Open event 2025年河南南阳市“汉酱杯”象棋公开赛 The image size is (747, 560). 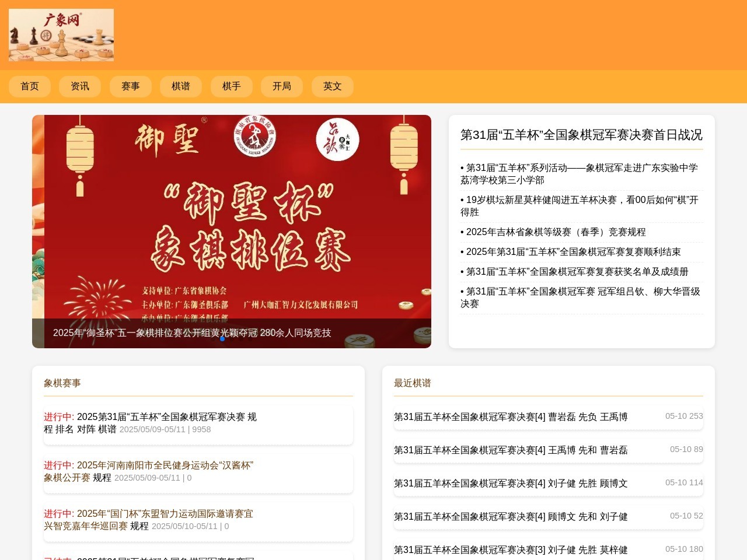coord(149,471)
